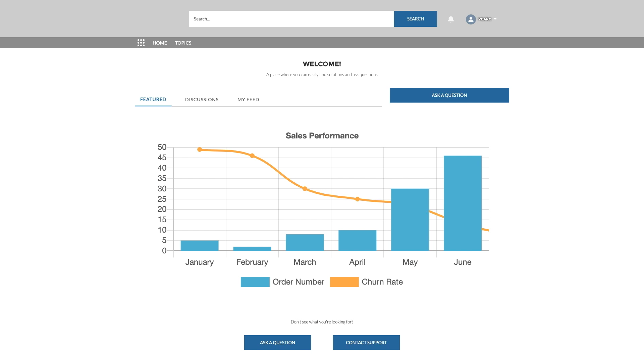
Task: Click the VGARC username label
Action: 484,19
